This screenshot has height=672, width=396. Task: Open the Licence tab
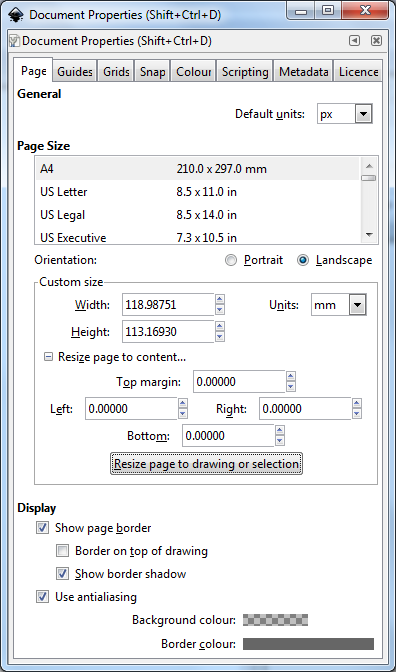tap(358, 72)
